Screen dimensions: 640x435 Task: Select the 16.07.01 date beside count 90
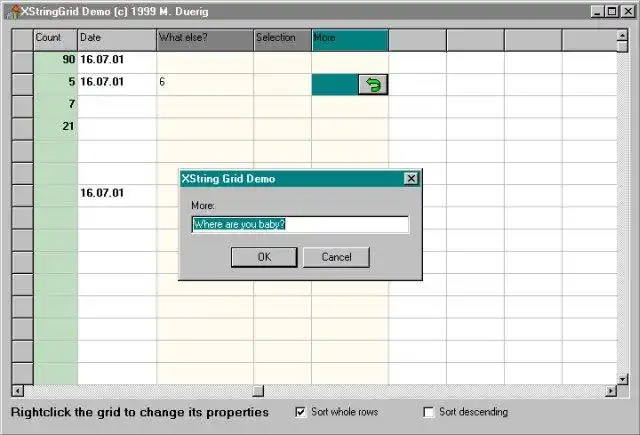pyautogui.click(x=117, y=62)
